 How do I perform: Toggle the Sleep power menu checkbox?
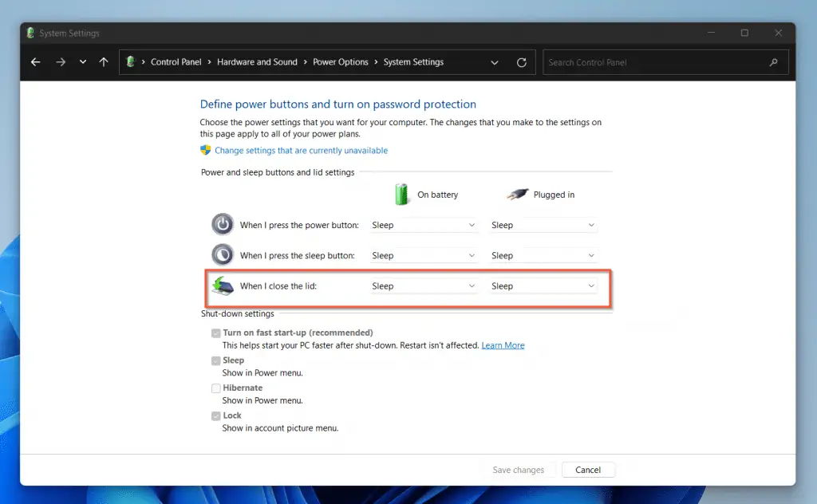[x=216, y=360]
